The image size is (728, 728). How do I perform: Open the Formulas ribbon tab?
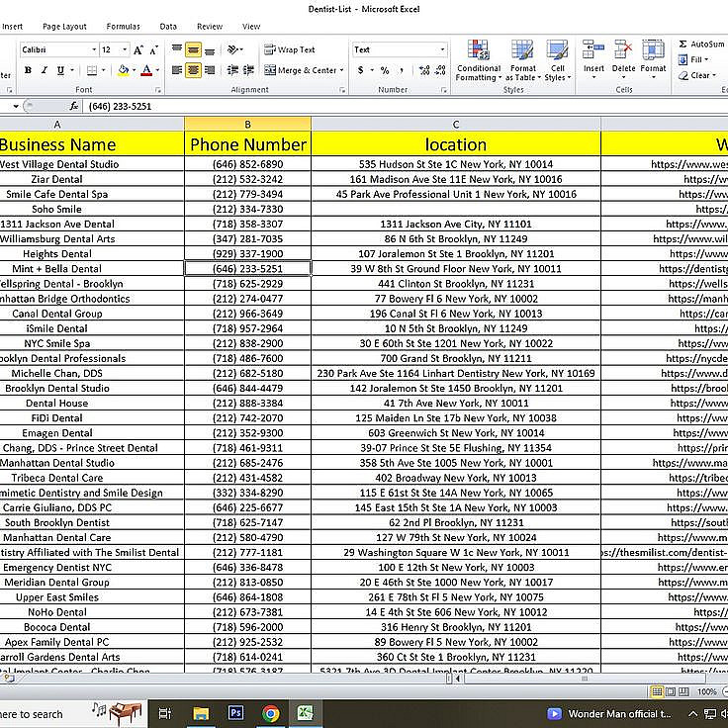pyautogui.click(x=123, y=27)
